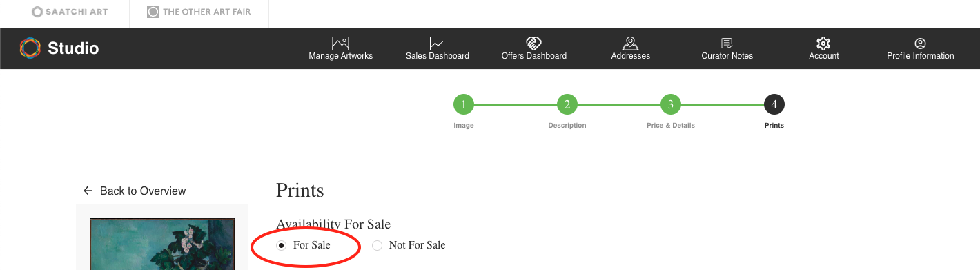Go to step 3 Price & Details circle
980x270 pixels.
(671, 105)
